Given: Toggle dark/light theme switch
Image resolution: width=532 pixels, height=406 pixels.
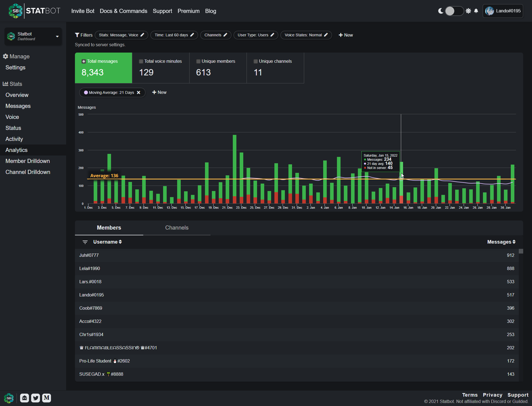Looking at the screenshot, I should (455, 11).
